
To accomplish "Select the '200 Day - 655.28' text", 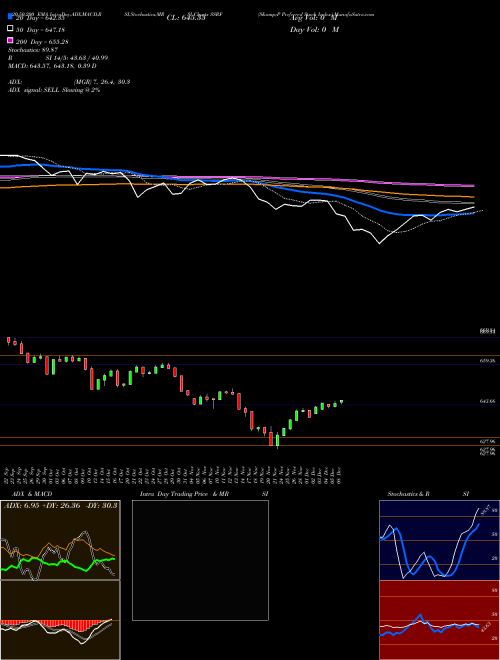I will click(42, 42).
